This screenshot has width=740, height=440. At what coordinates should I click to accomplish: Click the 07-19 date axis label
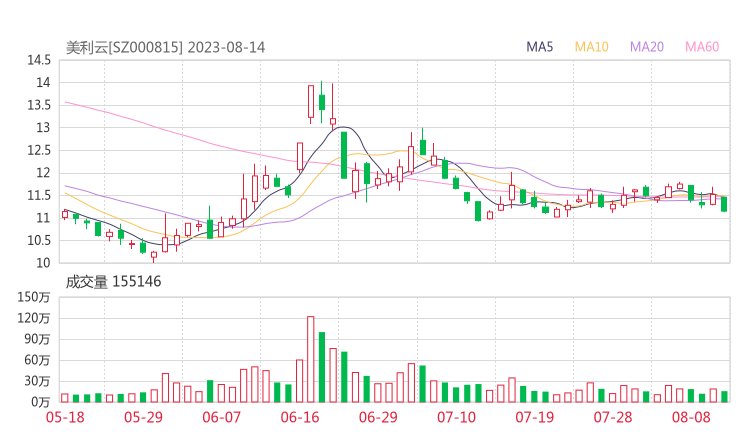coord(534,417)
